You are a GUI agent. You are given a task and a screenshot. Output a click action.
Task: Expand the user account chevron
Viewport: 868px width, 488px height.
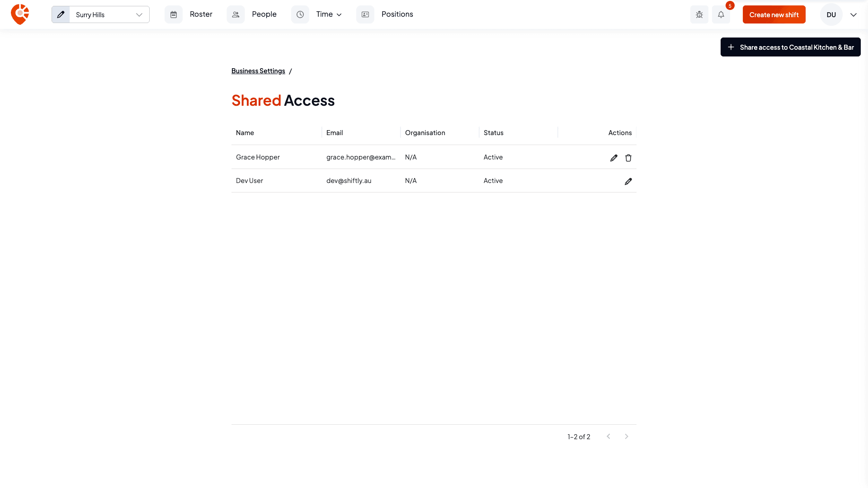tap(854, 14)
